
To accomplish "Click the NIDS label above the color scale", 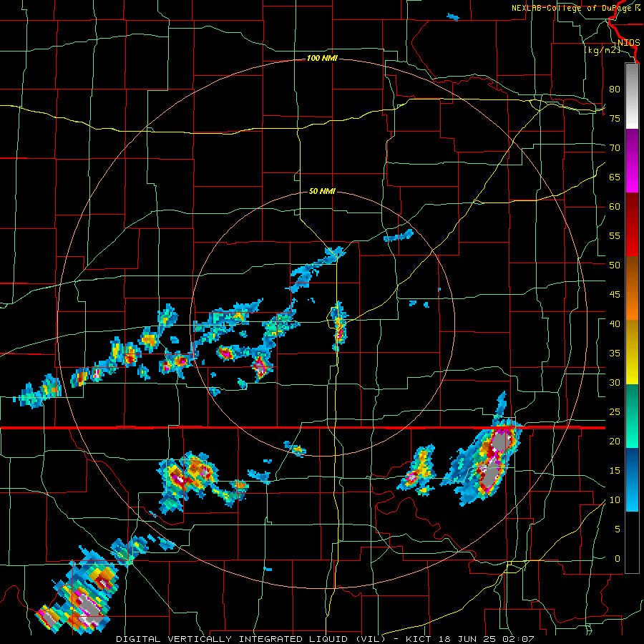I will click(x=628, y=43).
